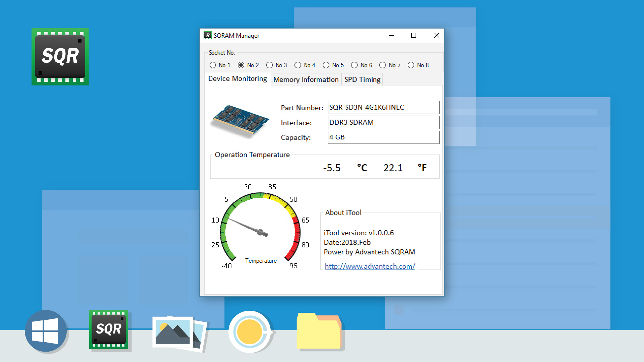
Task: Open the Photos taskbar icon
Action: [180, 334]
